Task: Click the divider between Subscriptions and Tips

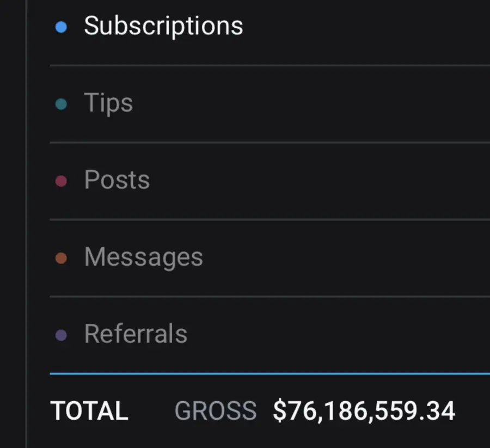Action: click(x=269, y=65)
